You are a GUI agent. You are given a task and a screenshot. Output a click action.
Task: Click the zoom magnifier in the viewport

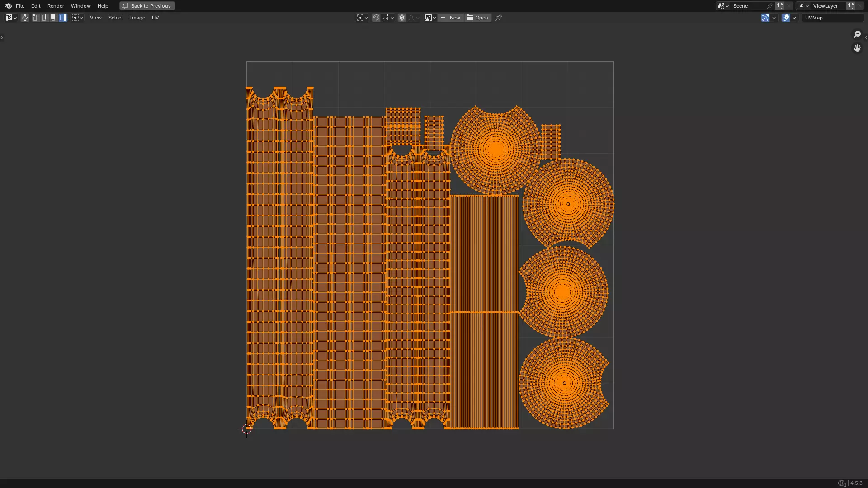coord(857,34)
